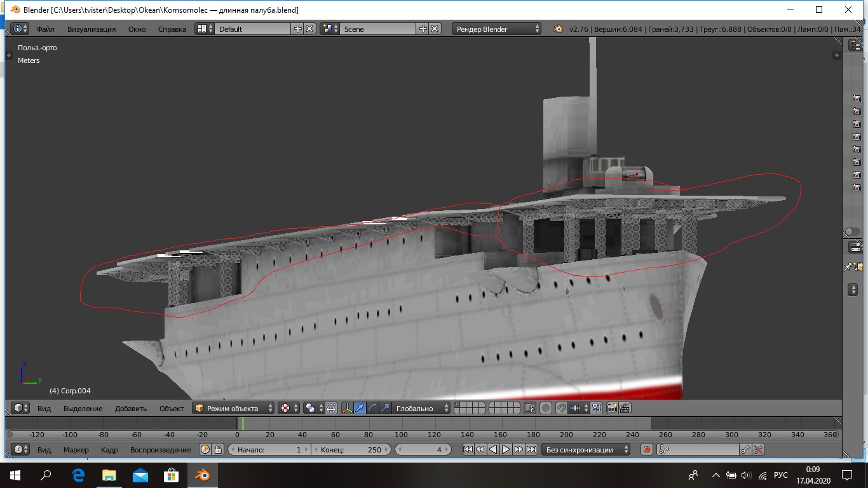Click the insert keyframe key icon
This screenshot has width=868, height=488.
click(x=745, y=449)
